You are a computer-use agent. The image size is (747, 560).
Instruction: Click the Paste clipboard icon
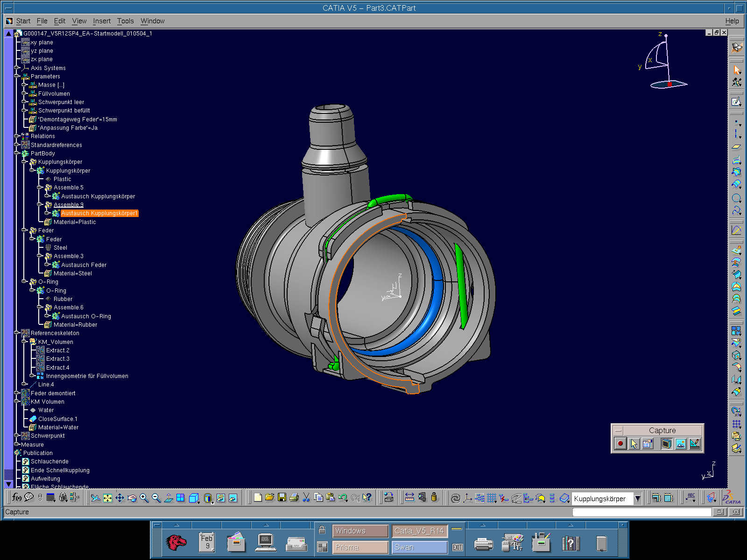point(331,497)
